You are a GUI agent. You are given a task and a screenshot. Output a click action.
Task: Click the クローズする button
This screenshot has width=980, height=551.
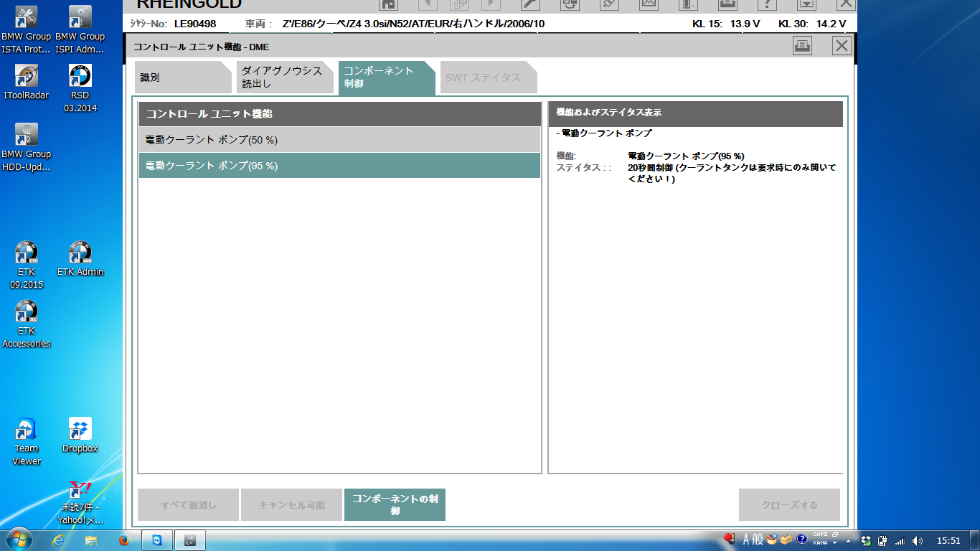point(789,505)
